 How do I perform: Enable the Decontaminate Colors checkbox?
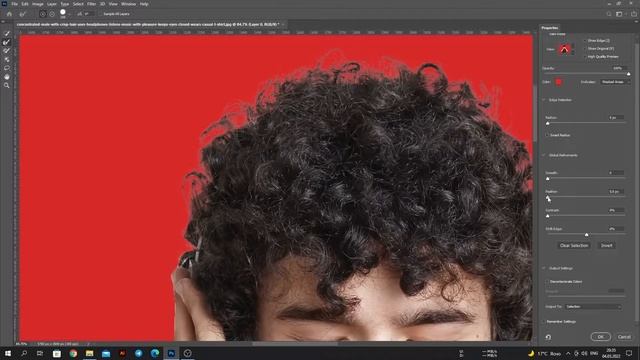click(x=547, y=282)
